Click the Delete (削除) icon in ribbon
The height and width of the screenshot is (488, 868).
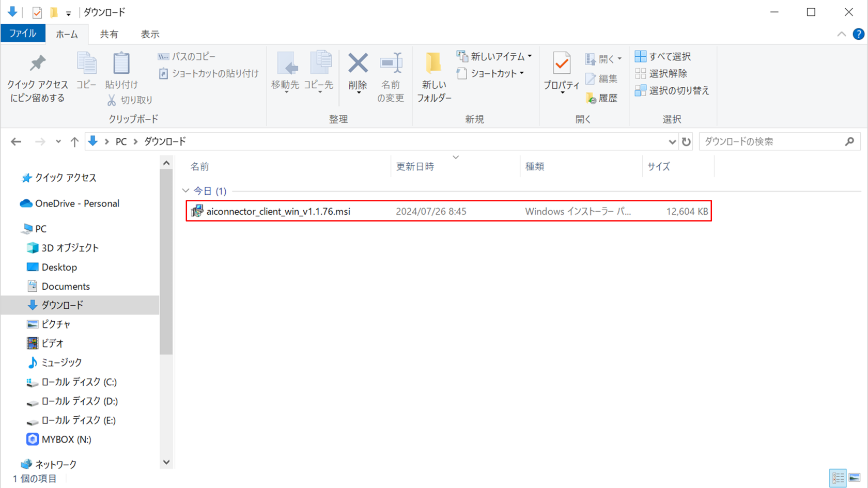(358, 71)
